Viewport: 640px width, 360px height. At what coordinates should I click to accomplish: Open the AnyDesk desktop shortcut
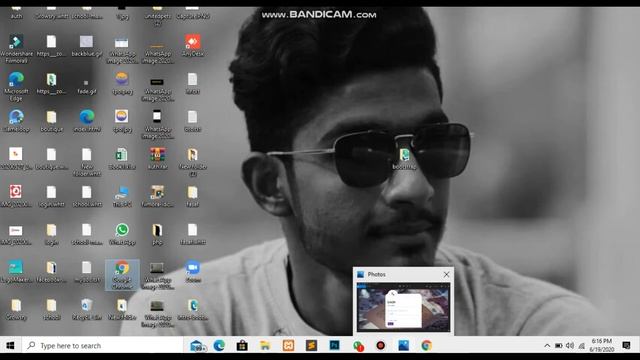coord(193,46)
